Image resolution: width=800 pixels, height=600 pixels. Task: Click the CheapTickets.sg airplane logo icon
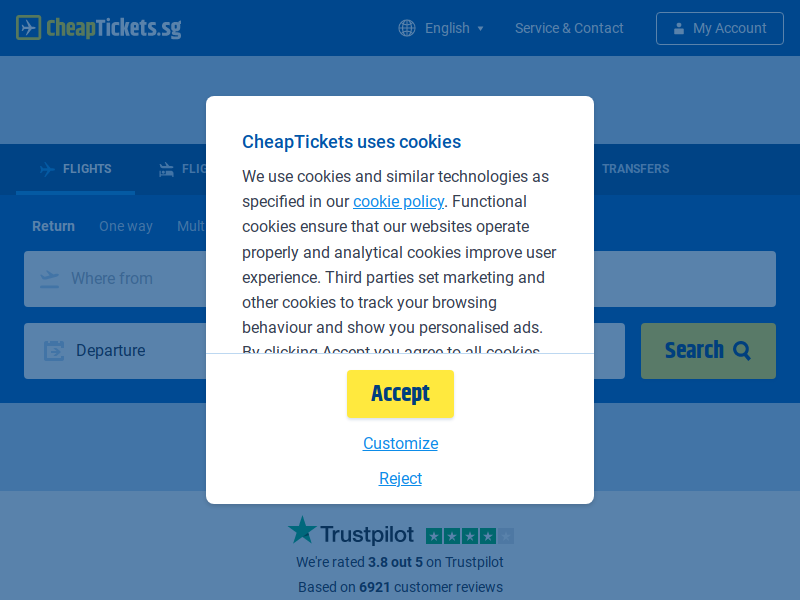click(x=29, y=28)
